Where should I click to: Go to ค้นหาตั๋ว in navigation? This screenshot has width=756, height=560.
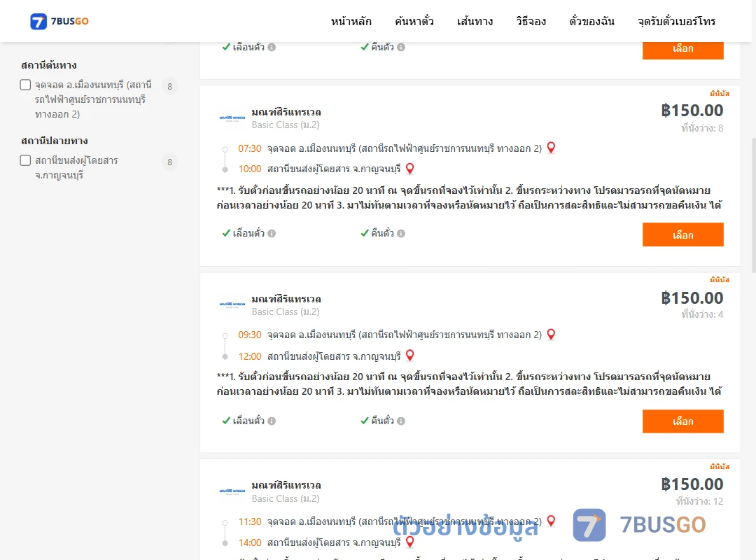pyautogui.click(x=414, y=21)
